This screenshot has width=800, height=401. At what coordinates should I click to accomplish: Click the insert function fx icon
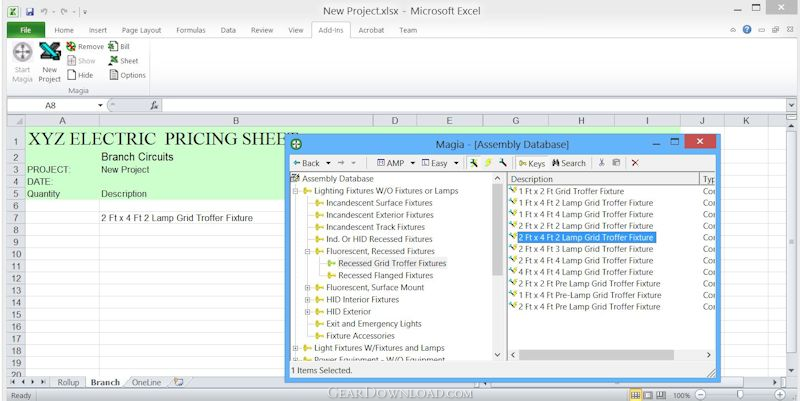(x=154, y=105)
